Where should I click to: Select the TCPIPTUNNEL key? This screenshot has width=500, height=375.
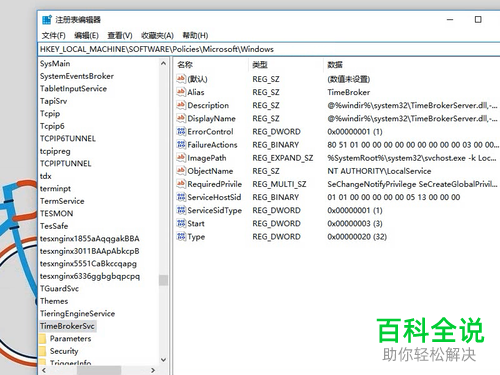65,163
